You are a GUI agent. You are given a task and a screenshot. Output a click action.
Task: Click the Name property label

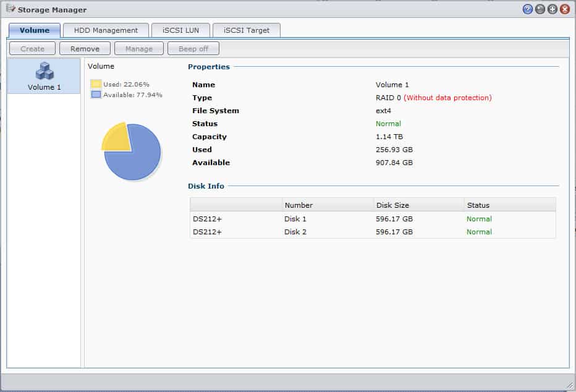[x=203, y=85]
